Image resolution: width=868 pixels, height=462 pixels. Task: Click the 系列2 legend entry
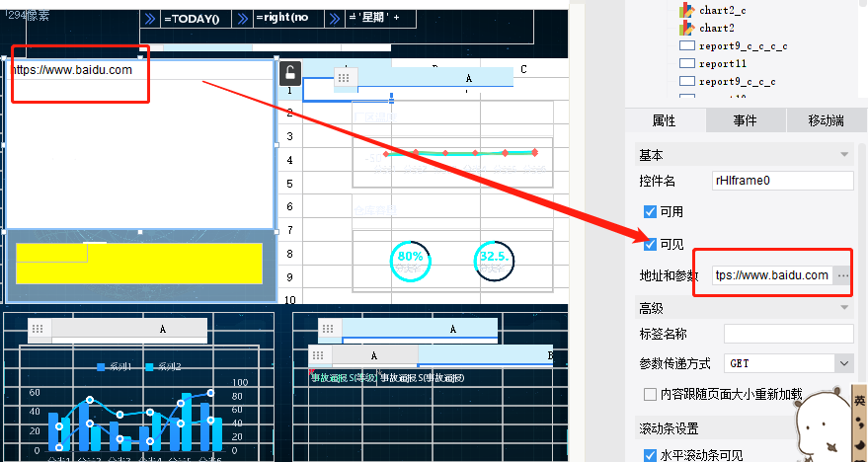pos(163,366)
